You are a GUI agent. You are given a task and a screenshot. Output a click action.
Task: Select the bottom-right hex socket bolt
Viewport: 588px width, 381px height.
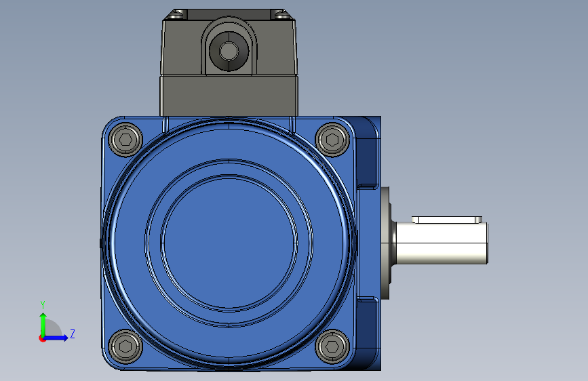332,346
